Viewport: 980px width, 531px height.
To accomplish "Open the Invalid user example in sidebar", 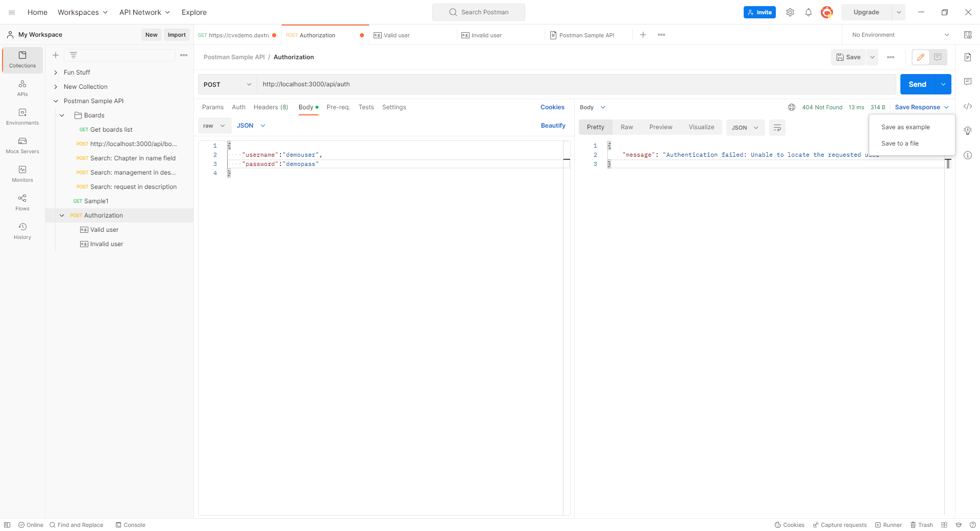I will click(106, 244).
